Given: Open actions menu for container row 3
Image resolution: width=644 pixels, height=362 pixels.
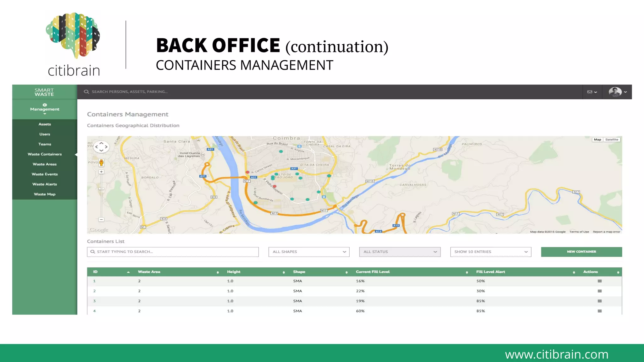Looking at the screenshot, I should click(600, 301).
